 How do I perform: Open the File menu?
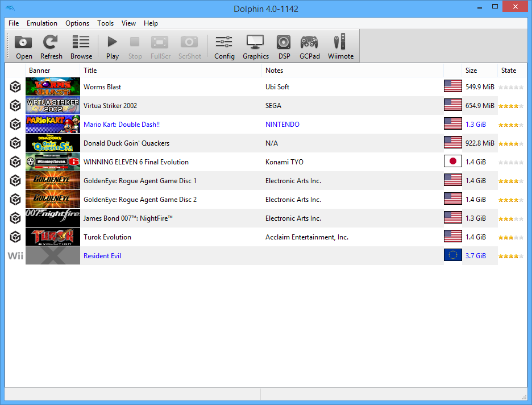[14, 23]
